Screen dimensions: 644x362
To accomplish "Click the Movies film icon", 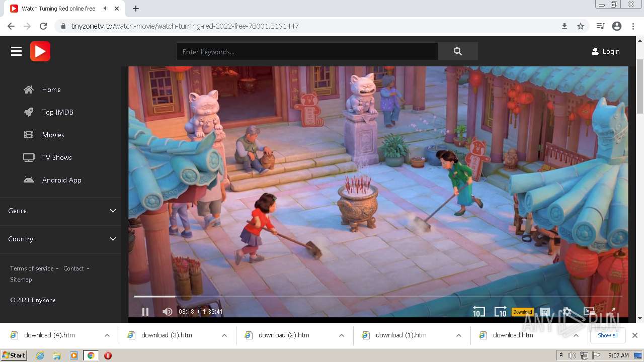I will point(29,135).
